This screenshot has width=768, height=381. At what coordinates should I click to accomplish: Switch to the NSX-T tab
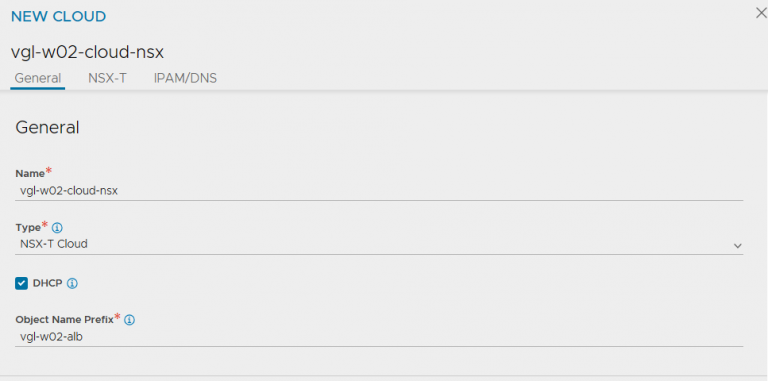(107, 78)
